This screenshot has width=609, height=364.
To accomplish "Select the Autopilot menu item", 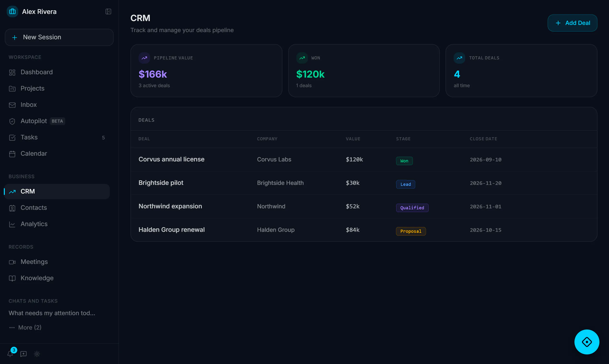I will click(57, 121).
